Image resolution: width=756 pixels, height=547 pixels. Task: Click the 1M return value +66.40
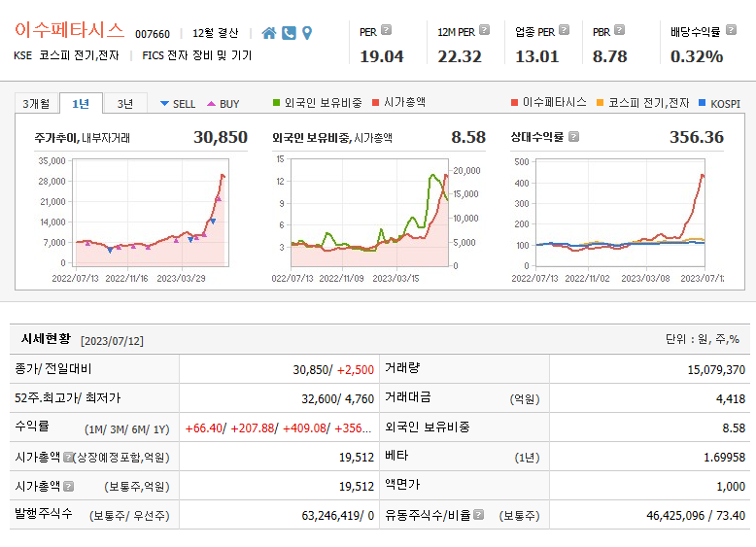204,427
